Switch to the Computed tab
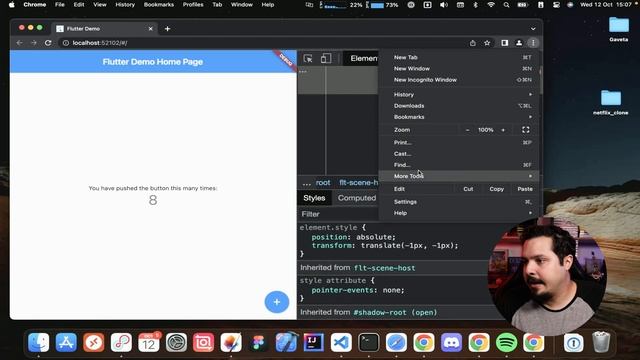 click(x=357, y=198)
